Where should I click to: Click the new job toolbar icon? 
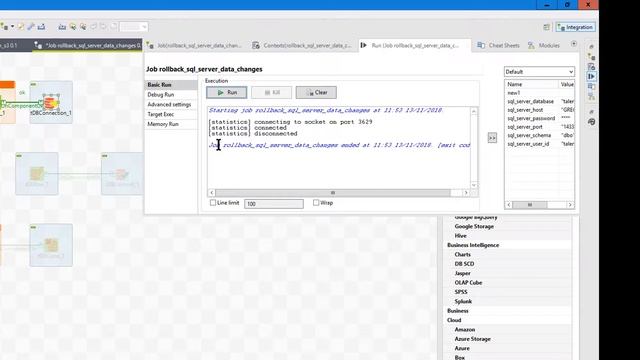tap(4, 27)
